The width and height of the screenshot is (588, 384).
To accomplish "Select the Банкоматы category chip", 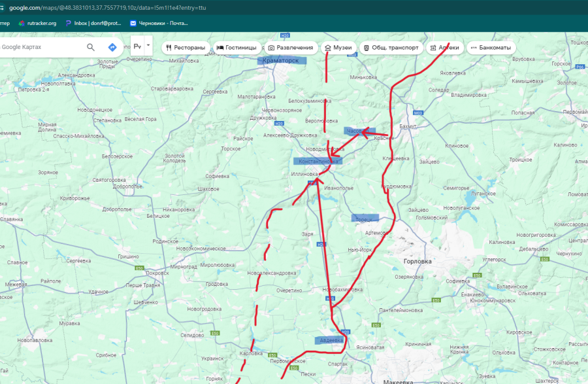I will pyautogui.click(x=491, y=48).
